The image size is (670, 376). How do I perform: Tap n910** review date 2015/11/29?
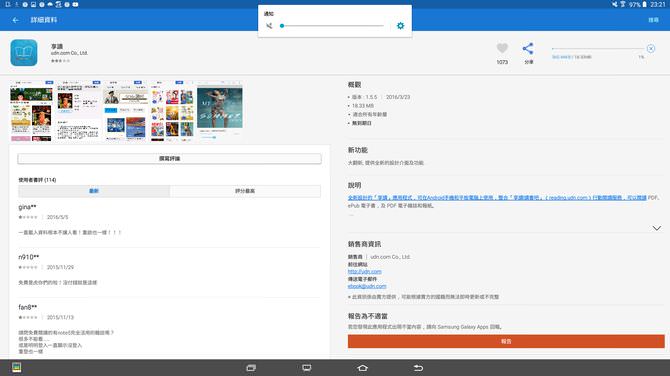60,267
